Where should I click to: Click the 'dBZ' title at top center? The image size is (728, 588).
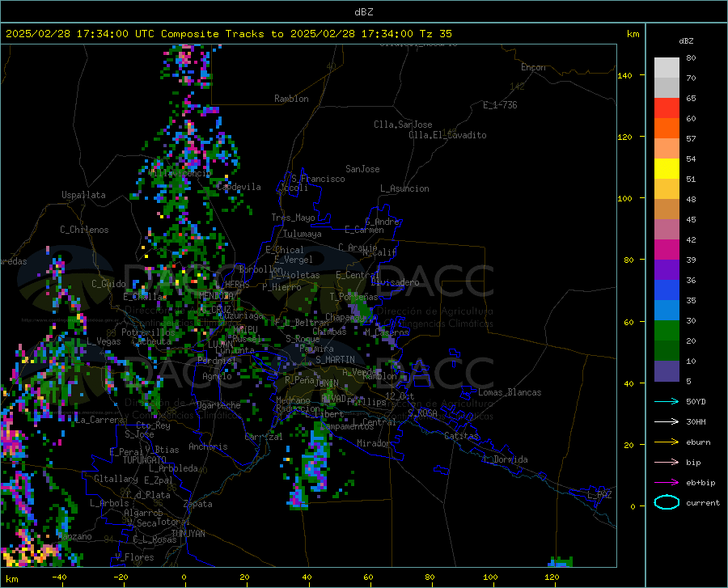tap(364, 12)
